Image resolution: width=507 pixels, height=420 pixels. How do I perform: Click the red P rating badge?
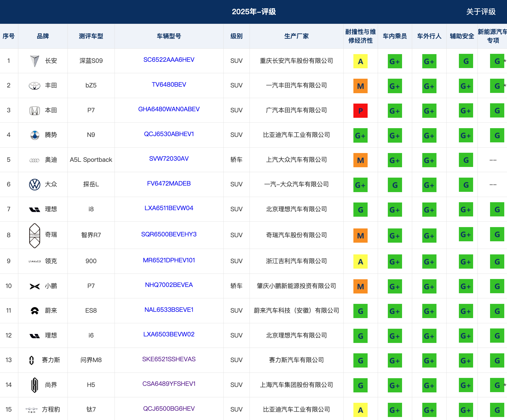point(361,111)
